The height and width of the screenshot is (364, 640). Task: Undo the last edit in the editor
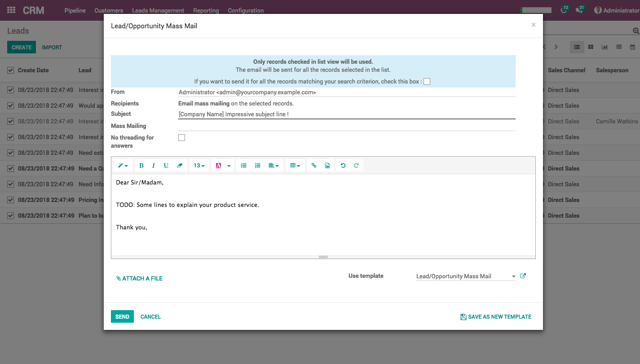tap(343, 166)
